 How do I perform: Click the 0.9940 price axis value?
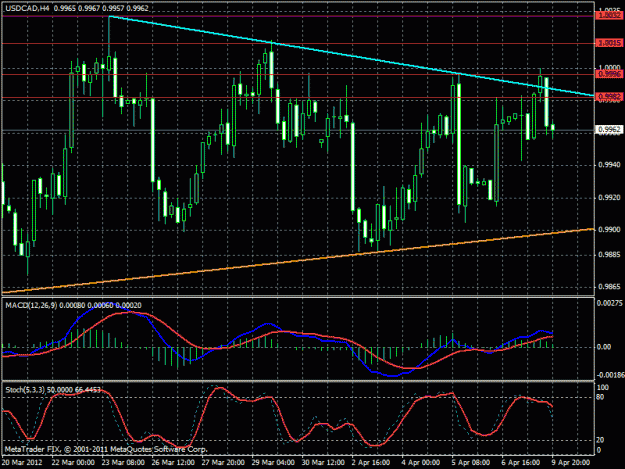click(609, 165)
